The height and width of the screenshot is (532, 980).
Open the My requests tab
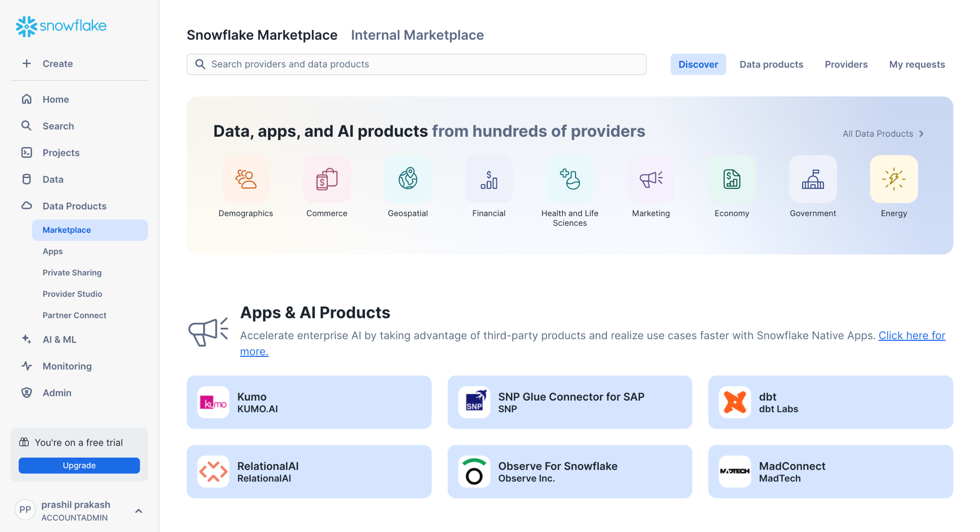pyautogui.click(x=917, y=64)
